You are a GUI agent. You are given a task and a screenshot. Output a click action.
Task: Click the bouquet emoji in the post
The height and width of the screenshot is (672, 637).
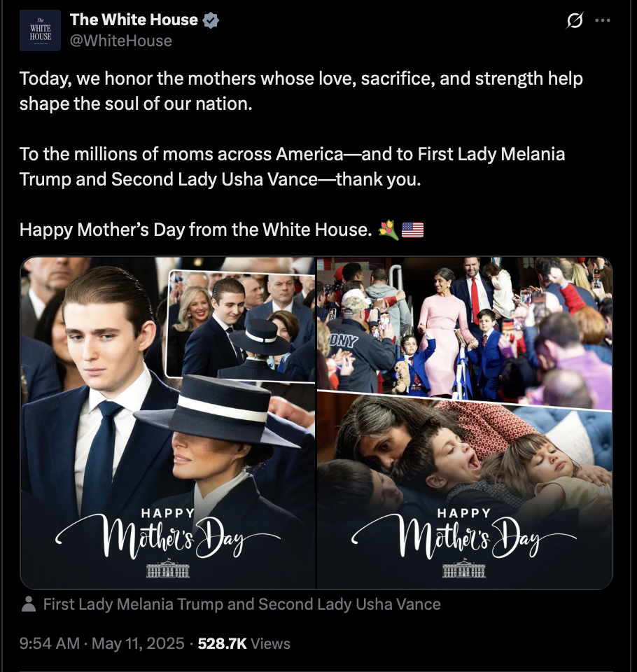pyautogui.click(x=388, y=230)
